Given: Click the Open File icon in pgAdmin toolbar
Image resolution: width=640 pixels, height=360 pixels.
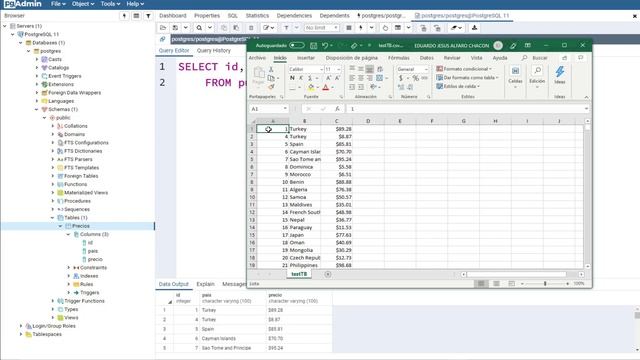Looking at the screenshot, I should tap(163, 28).
